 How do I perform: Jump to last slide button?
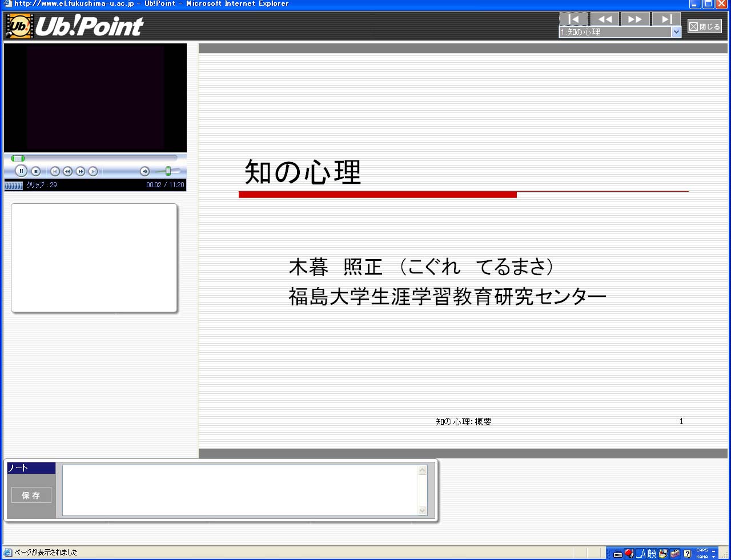click(x=666, y=19)
